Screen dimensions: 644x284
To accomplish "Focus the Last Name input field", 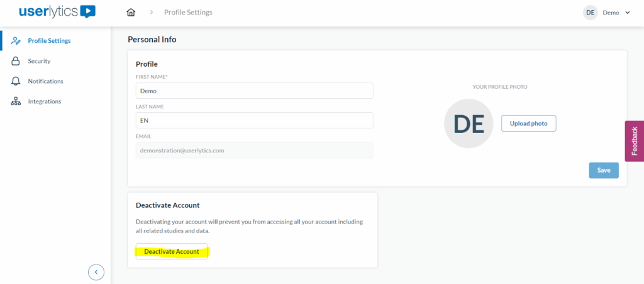I will [x=254, y=120].
